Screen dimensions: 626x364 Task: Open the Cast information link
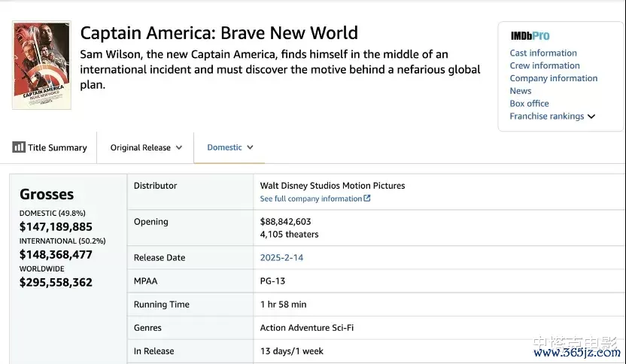pos(543,53)
